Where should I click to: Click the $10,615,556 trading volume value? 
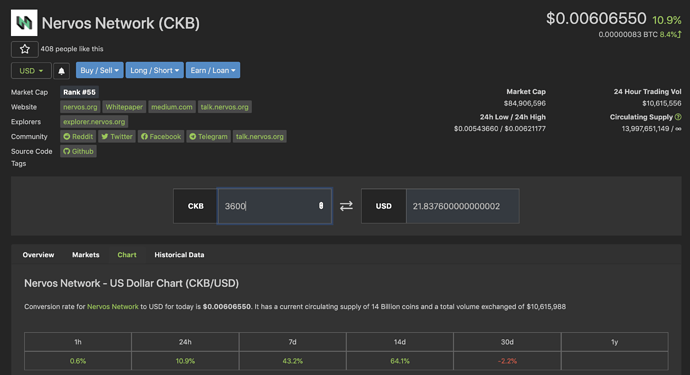pos(661,103)
